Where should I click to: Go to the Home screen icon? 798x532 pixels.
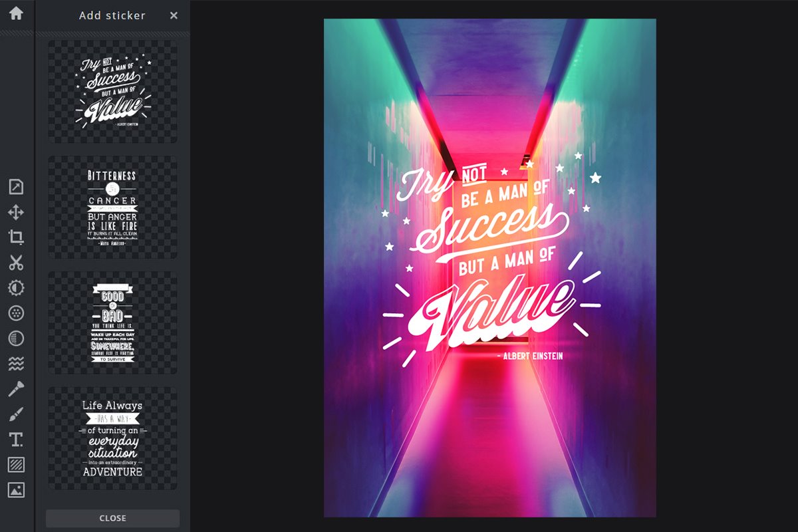[x=16, y=13]
